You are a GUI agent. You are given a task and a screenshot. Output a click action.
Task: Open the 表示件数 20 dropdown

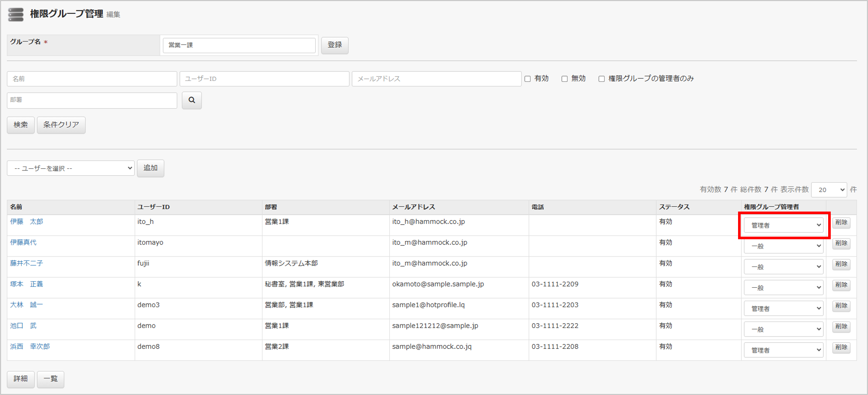(829, 190)
